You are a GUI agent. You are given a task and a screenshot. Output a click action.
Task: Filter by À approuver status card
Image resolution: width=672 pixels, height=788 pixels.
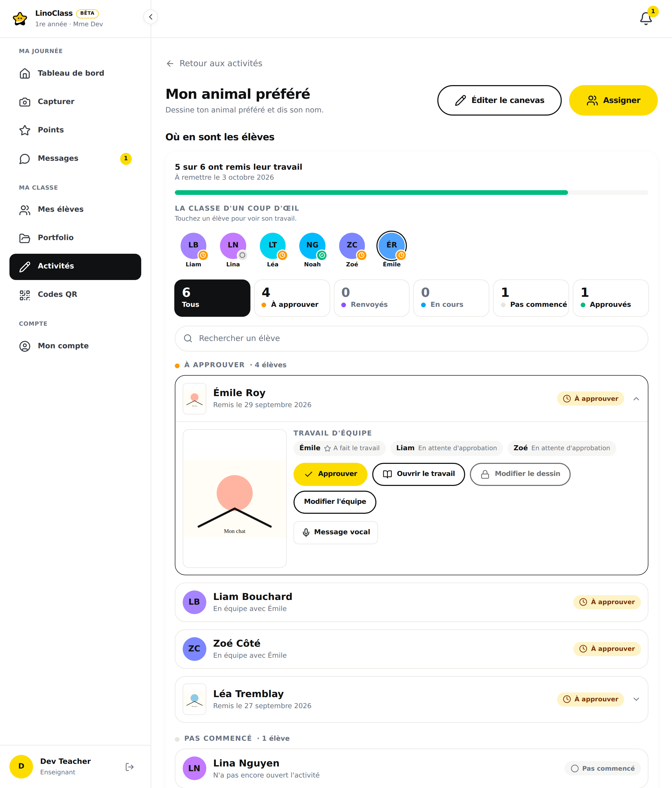coord(292,298)
